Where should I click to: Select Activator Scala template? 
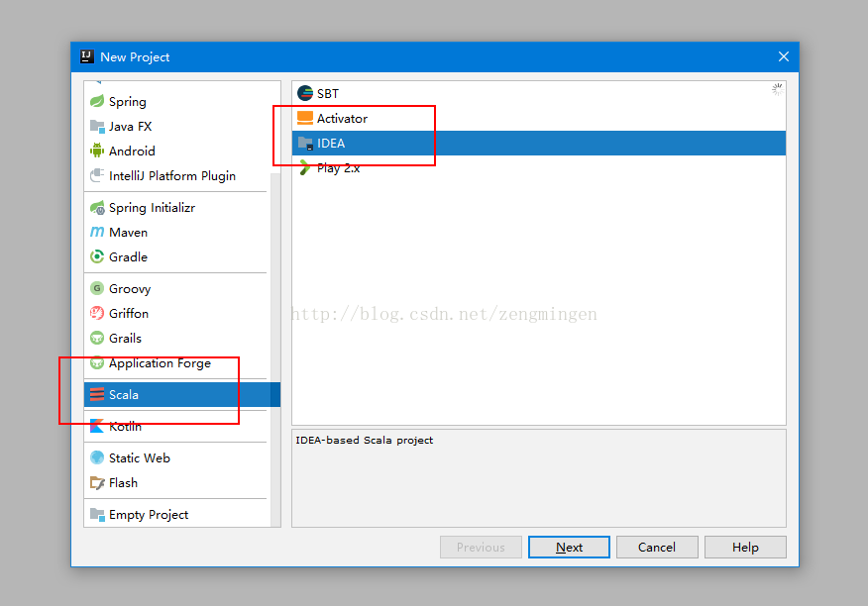point(539,119)
